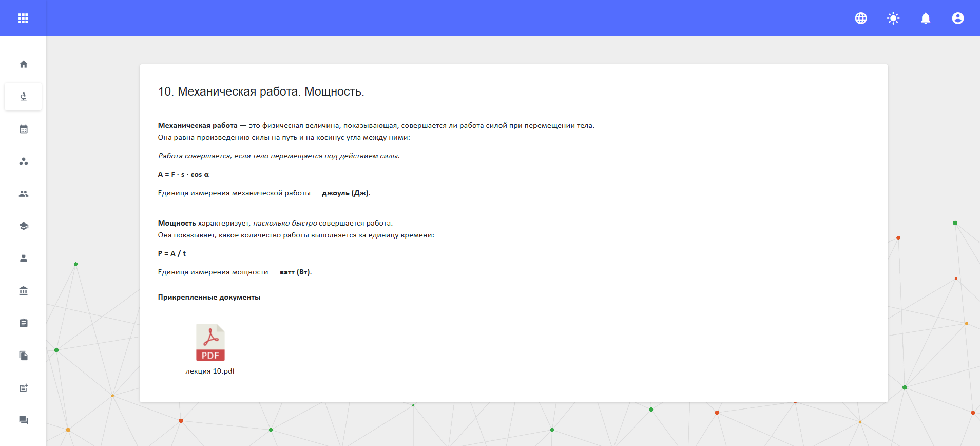Click the copied documents icon in sidebar
This screenshot has height=446, width=980.
[24, 356]
